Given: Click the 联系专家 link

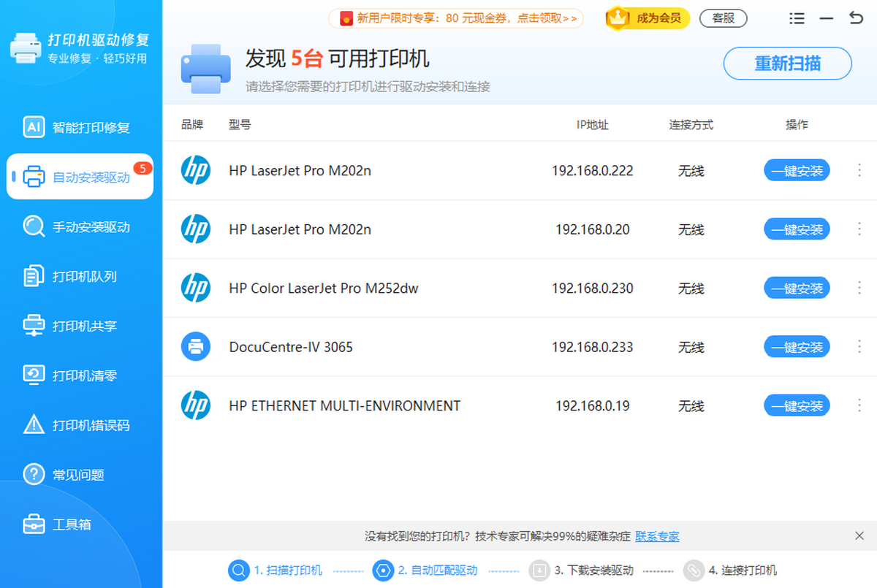Looking at the screenshot, I should click(657, 536).
